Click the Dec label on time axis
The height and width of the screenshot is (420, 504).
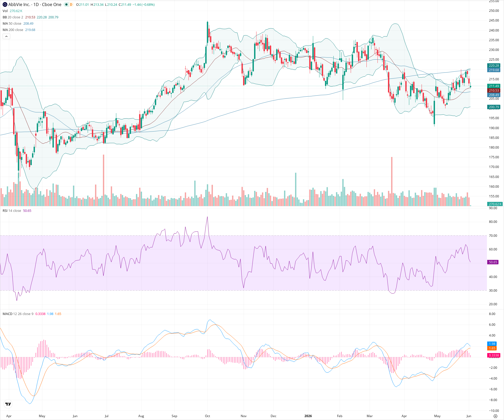(274, 416)
